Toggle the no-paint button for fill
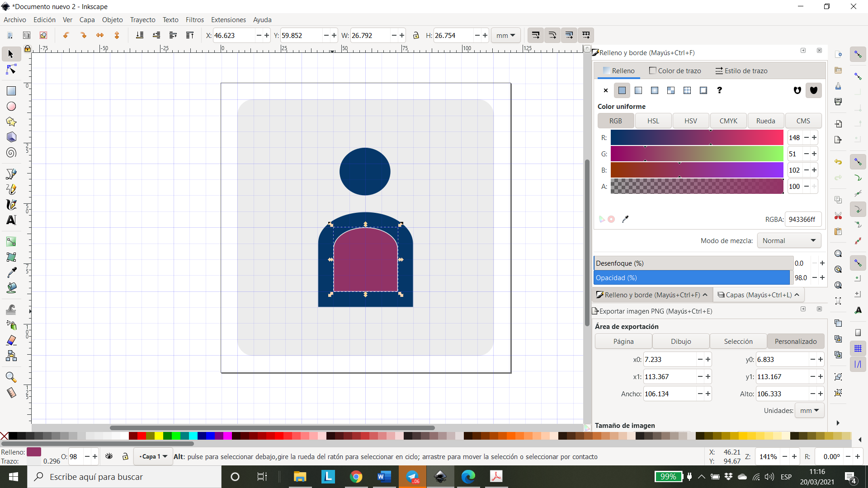Image resolution: width=868 pixels, height=488 pixels. coord(606,90)
